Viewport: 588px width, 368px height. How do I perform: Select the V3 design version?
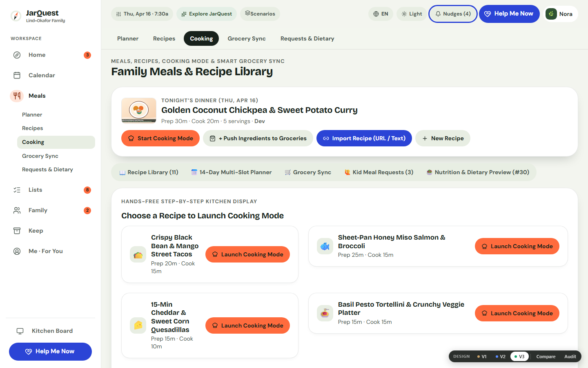tap(519, 357)
